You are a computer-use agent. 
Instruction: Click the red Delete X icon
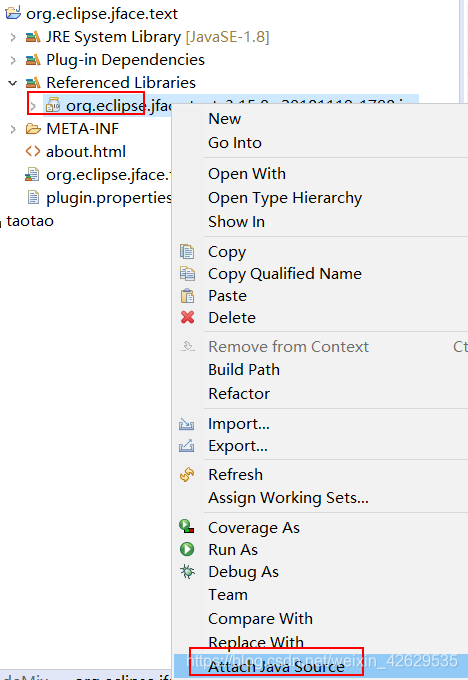pyautogui.click(x=187, y=317)
